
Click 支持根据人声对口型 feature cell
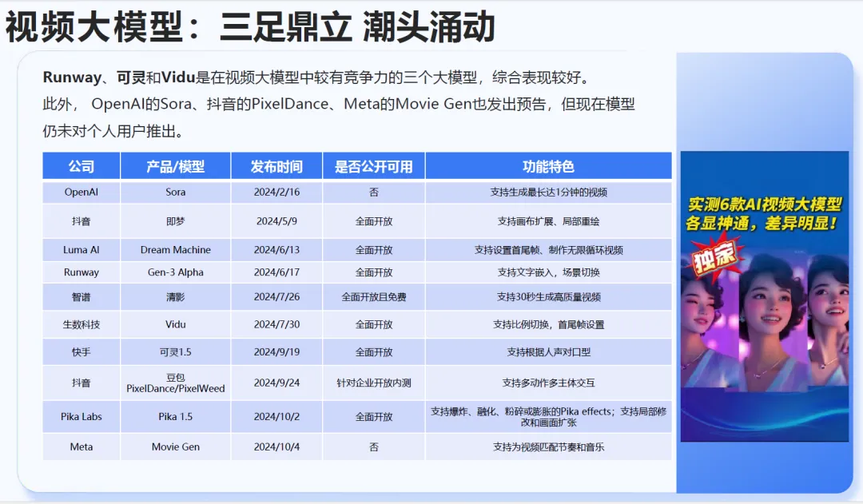point(549,352)
